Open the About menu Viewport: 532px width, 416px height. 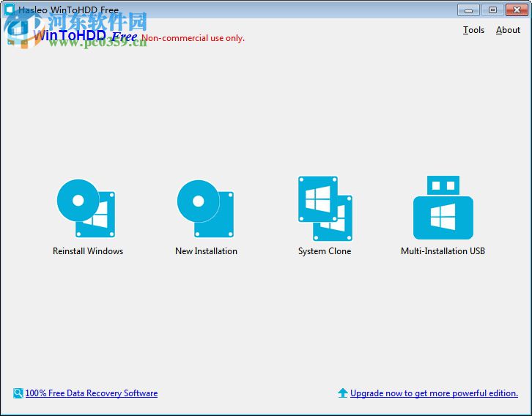point(508,30)
